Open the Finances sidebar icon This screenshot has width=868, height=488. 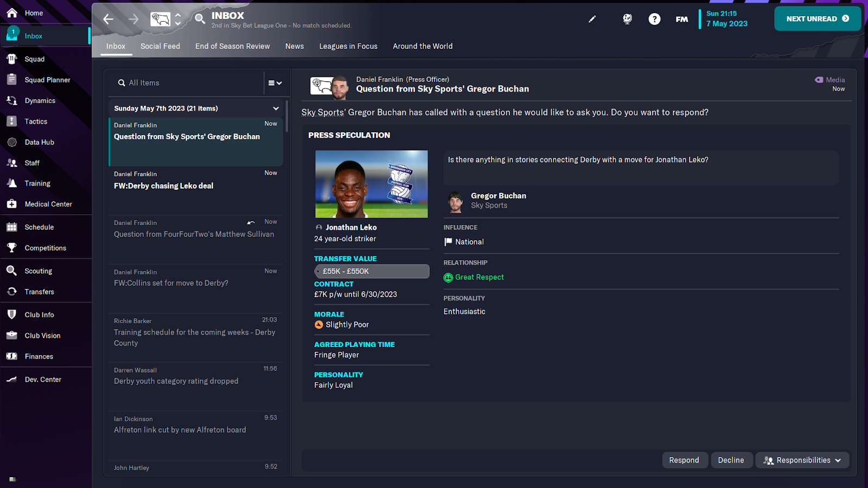12,356
